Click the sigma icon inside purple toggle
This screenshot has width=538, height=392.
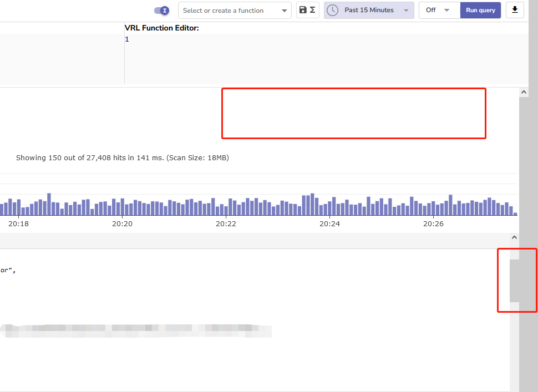click(164, 10)
